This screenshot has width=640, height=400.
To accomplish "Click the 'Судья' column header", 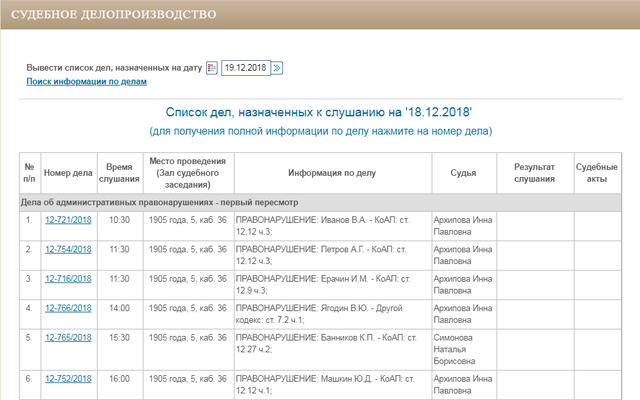I will [463, 173].
